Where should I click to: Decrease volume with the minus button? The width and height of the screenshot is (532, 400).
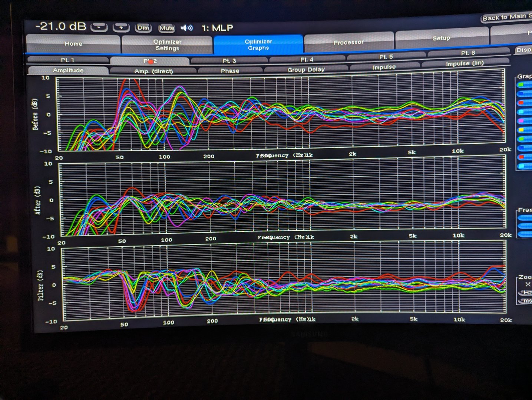click(x=99, y=27)
